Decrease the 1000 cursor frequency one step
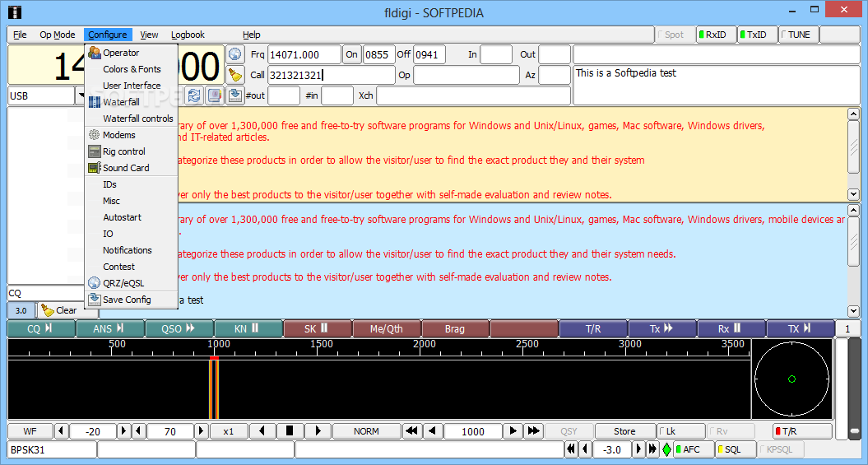This screenshot has height=465, width=868. point(433,431)
